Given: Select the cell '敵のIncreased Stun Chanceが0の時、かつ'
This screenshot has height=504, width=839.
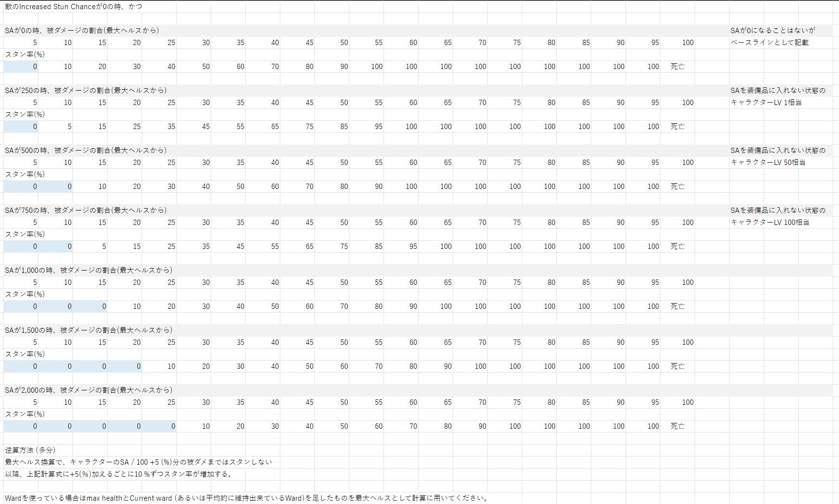Looking at the screenshot, I should (73, 7).
